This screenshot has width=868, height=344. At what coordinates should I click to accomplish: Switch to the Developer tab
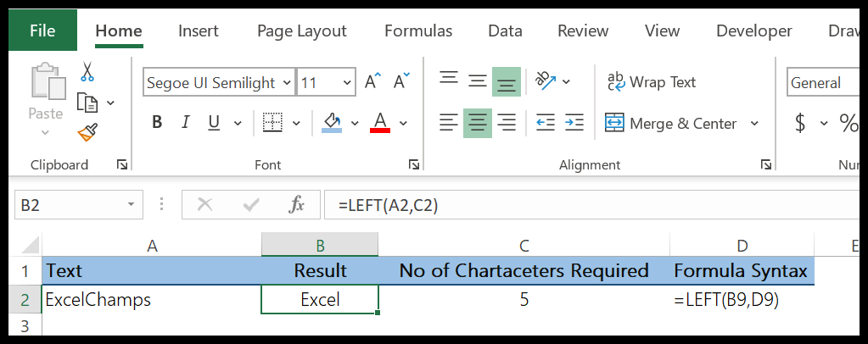click(754, 31)
